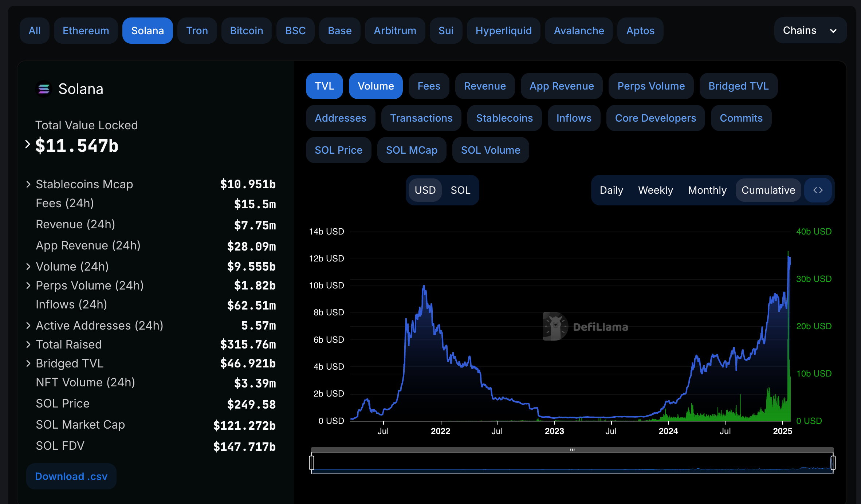Select the Solana chain tab
Viewport: 861px width, 504px height.
pos(148,31)
